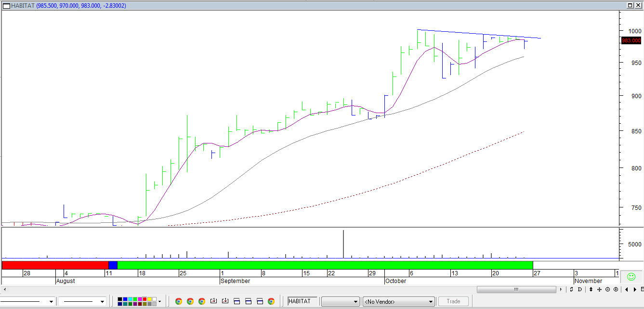Click the four-way move arrows icon
Viewport: 644px width, 309px height.
tap(599, 289)
